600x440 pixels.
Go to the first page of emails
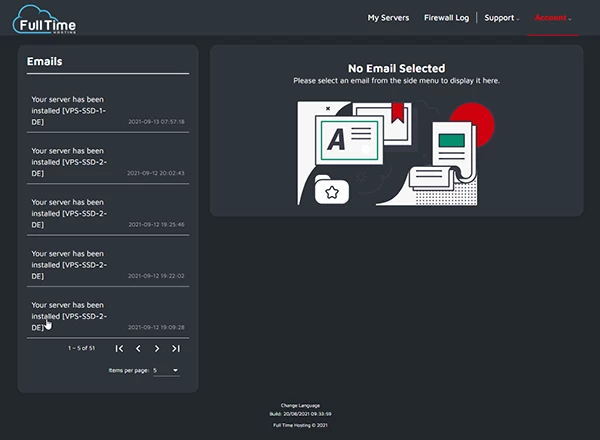(119, 348)
